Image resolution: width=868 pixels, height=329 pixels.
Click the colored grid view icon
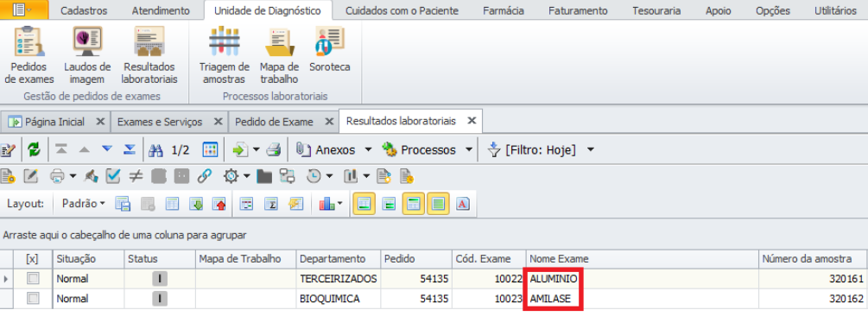pos(211,149)
